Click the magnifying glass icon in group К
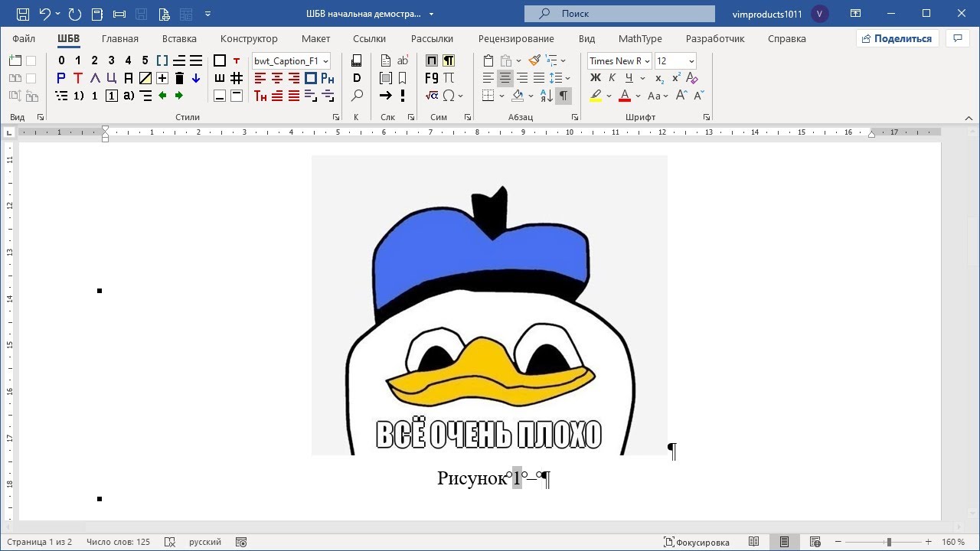The image size is (980, 551). (x=357, y=96)
